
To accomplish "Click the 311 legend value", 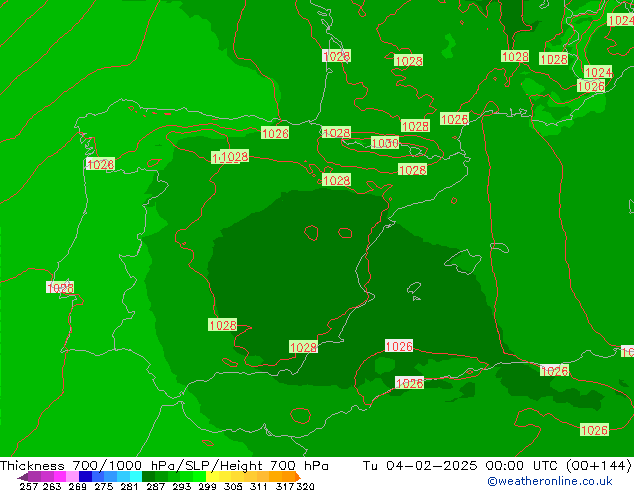I will coord(258,486).
